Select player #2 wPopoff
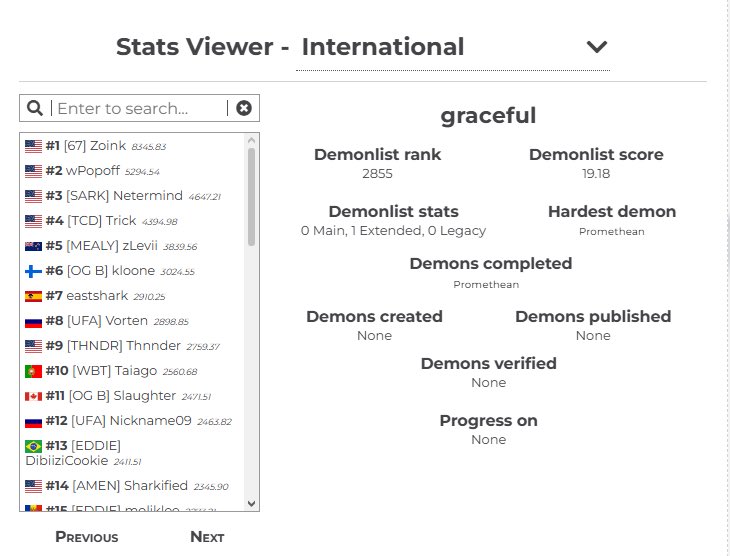The height and width of the screenshot is (556, 730). (x=132, y=171)
